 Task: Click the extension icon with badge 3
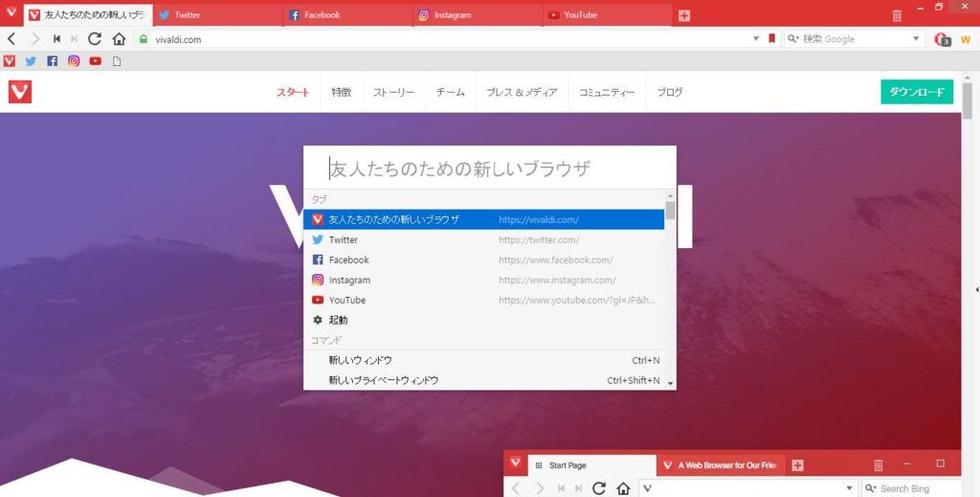(942, 39)
